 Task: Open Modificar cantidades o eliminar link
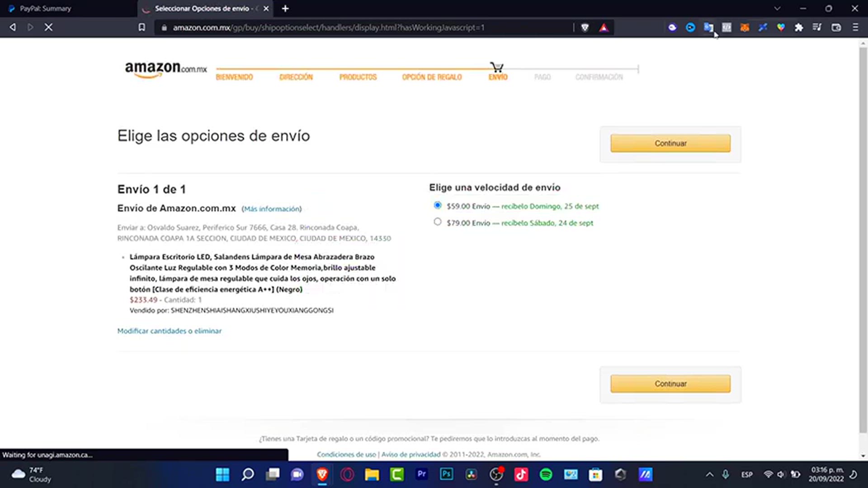(x=170, y=331)
